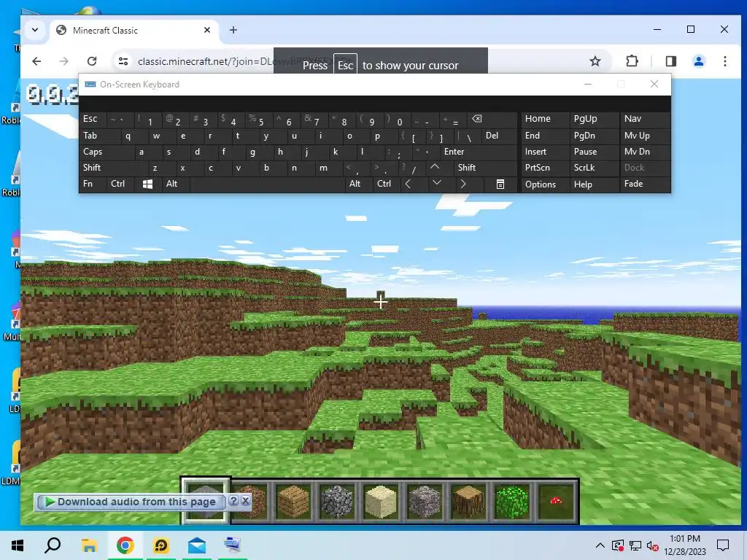Toggle ScrLk key on keyboard

[594, 168]
